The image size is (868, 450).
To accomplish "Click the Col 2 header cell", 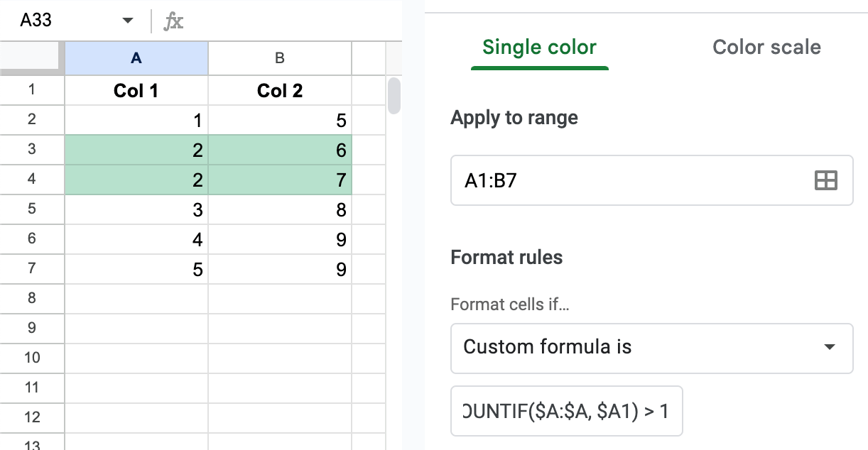I will click(278, 90).
